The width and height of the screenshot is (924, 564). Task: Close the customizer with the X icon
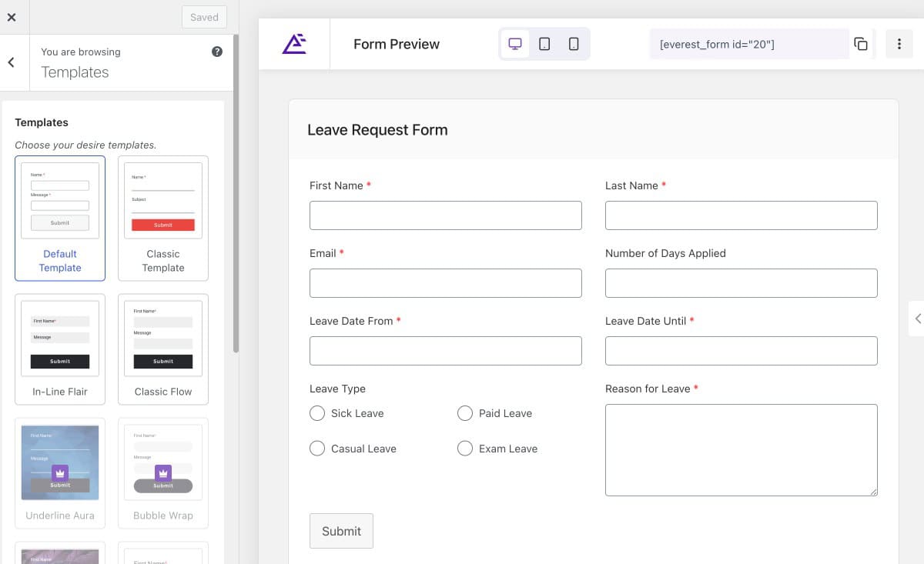[12, 17]
